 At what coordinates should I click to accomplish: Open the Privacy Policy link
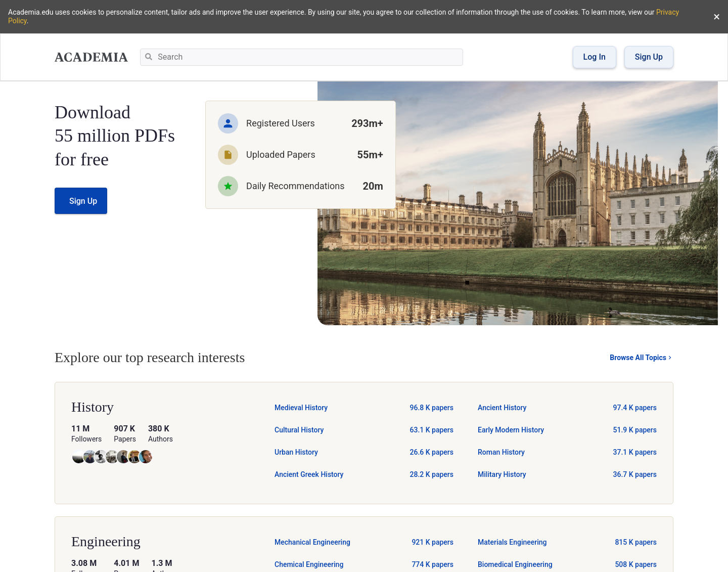pos(667,12)
